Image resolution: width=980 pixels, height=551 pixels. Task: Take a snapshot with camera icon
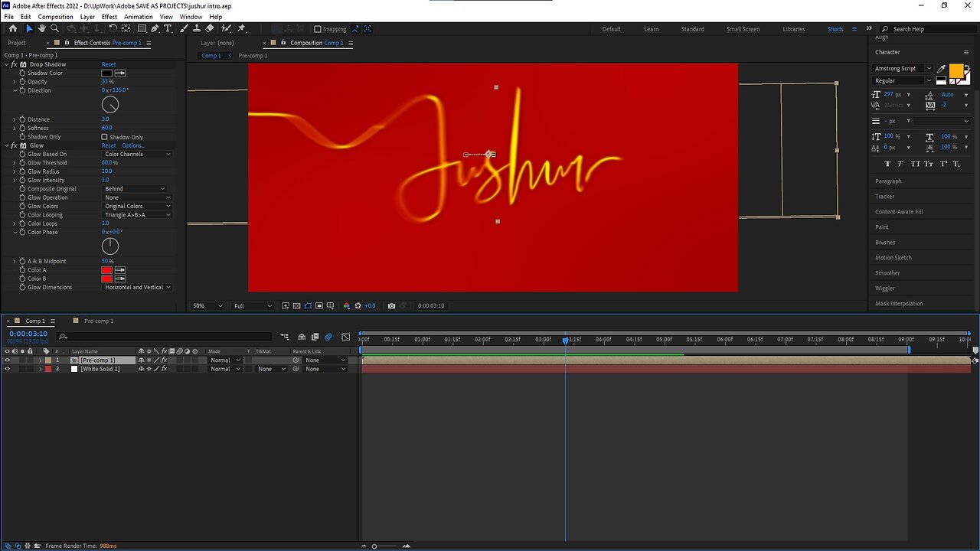[x=392, y=305]
